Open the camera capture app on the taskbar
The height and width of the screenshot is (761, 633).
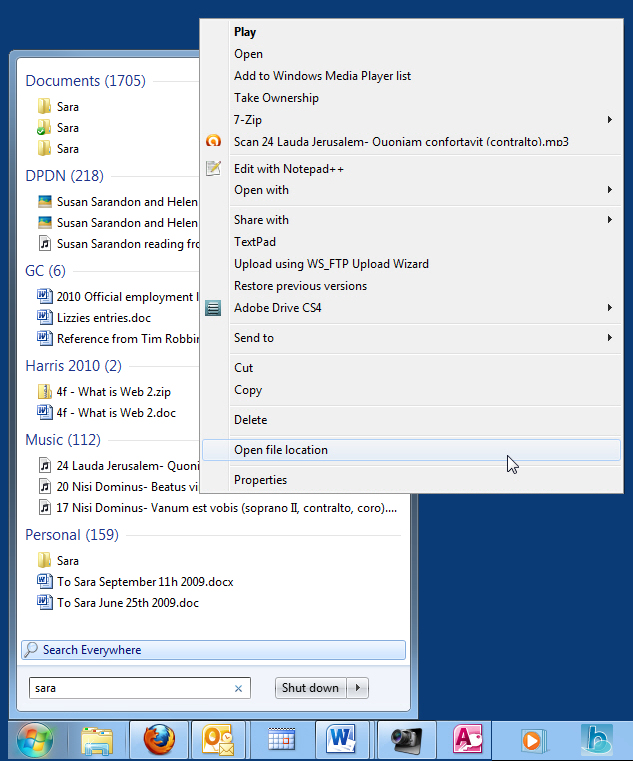(407, 741)
